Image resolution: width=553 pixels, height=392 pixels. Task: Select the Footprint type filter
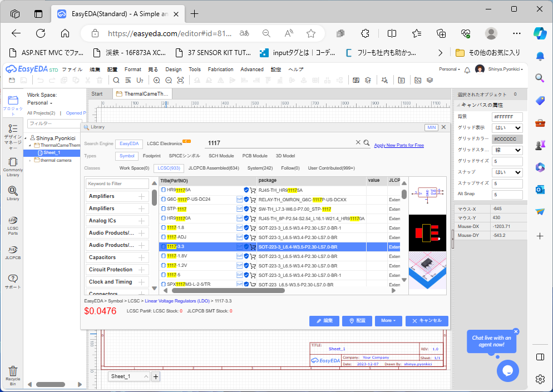pos(152,156)
